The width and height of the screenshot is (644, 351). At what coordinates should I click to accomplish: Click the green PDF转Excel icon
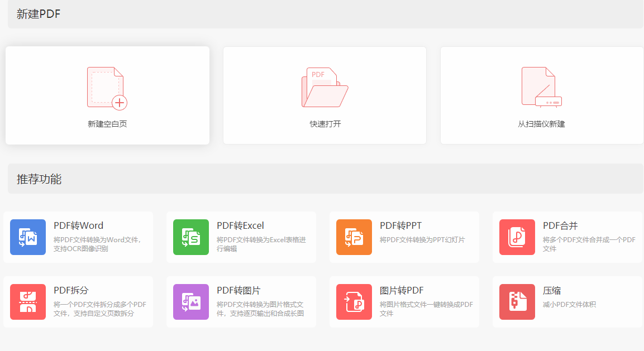click(190, 237)
